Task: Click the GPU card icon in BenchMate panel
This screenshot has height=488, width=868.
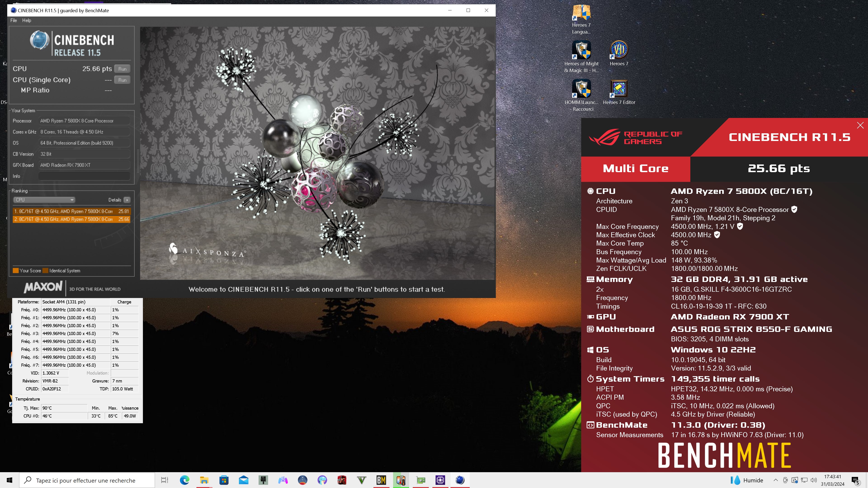Action: pyautogui.click(x=590, y=317)
